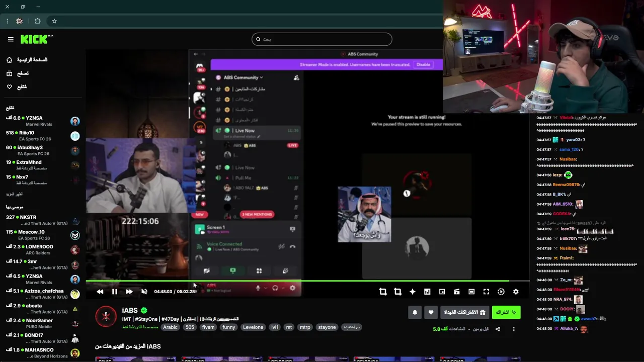Pause the stream replay
This screenshot has height=362, width=644.
coord(115,292)
